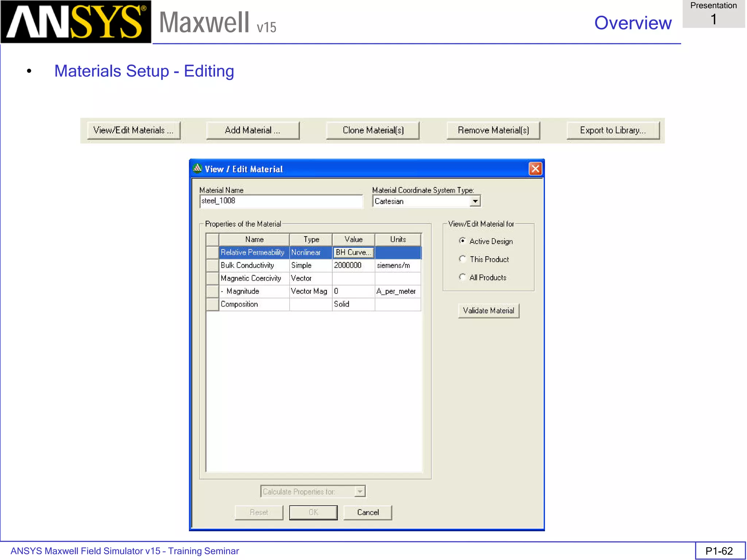Select the Relative Permeability row name

pos(254,252)
